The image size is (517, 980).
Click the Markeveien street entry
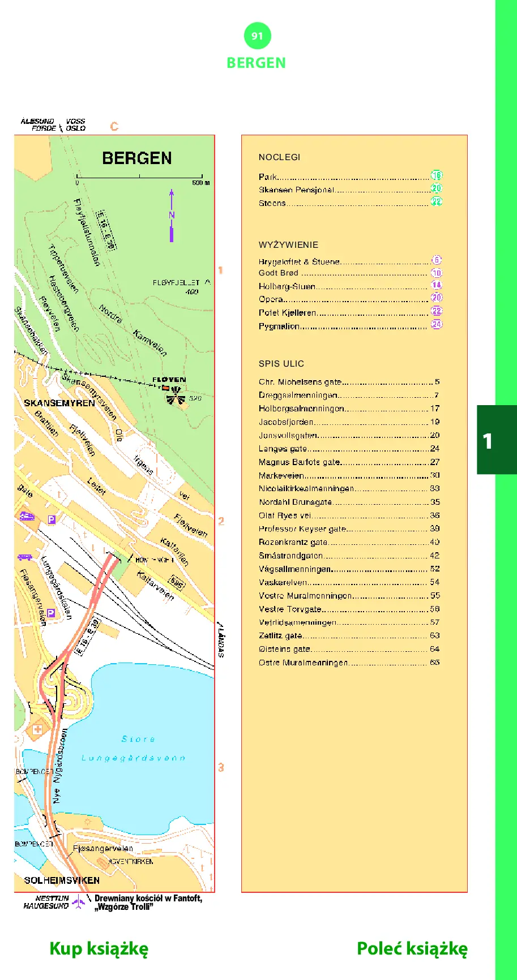click(349, 476)
